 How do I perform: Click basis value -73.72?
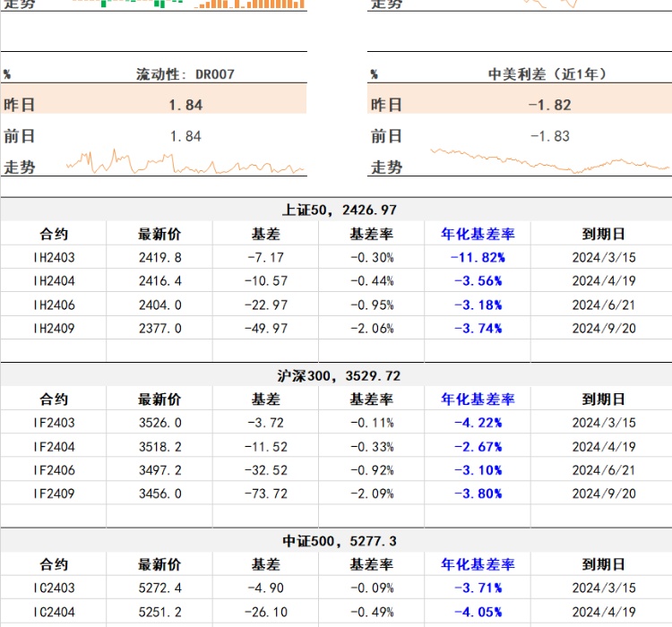coord(266,494)
